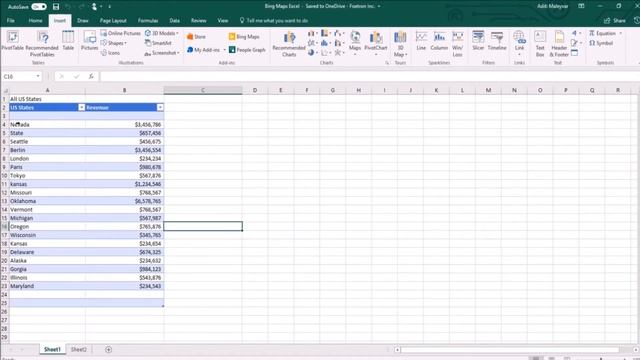Click the Share button
640x360 pixels.
click(x=615, y=20)
